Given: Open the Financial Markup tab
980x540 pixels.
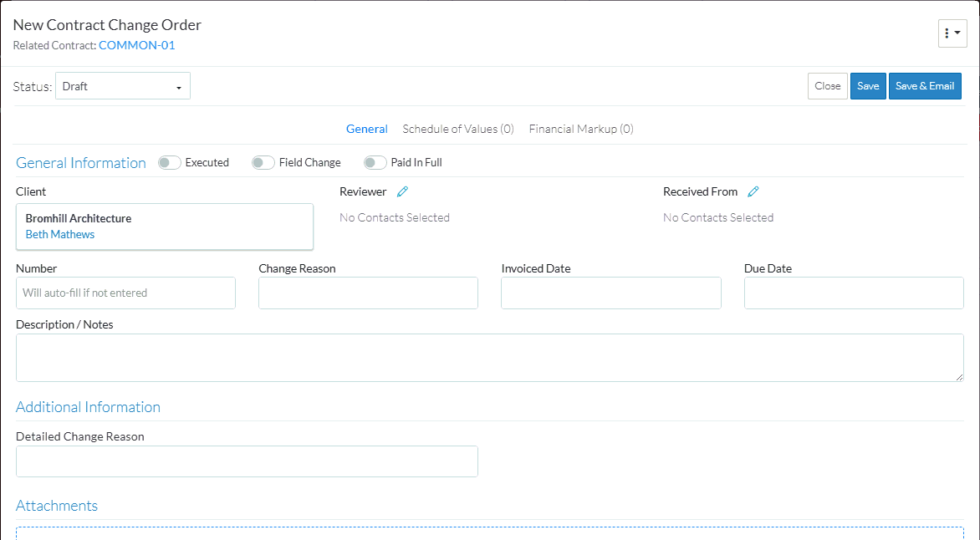Looking at the screenshot, I should click(x=581, y=129).
